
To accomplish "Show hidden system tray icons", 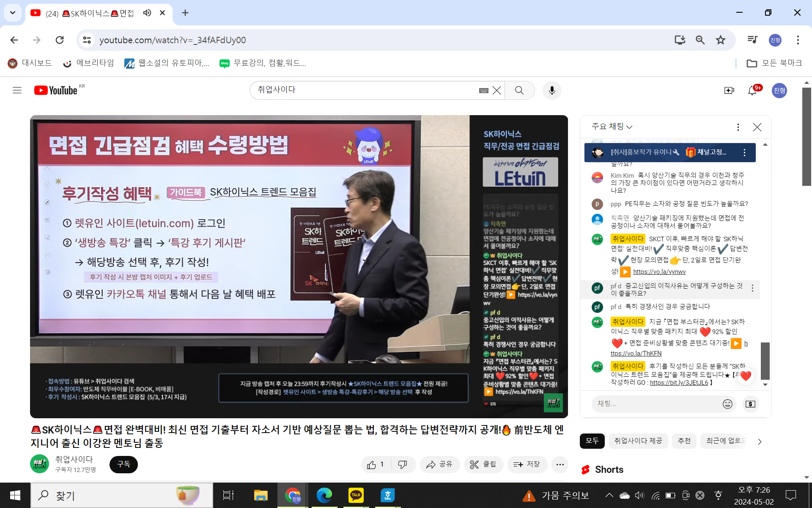I will click(x=609, y=495).
